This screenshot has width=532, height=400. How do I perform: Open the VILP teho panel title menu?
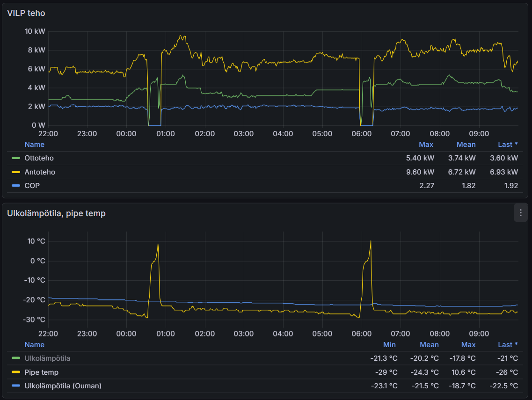click(x=26, y=13)
